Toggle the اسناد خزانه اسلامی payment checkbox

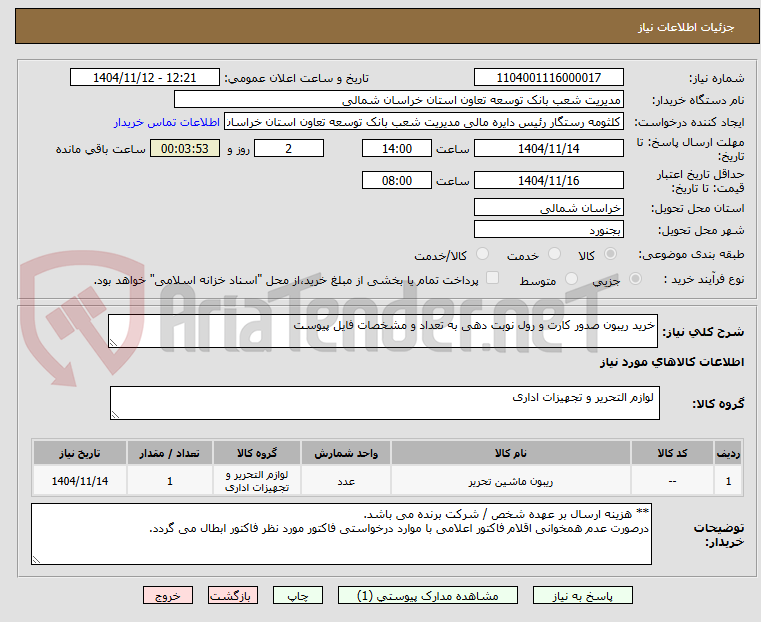pyautogui.click(x=492, y=278)
